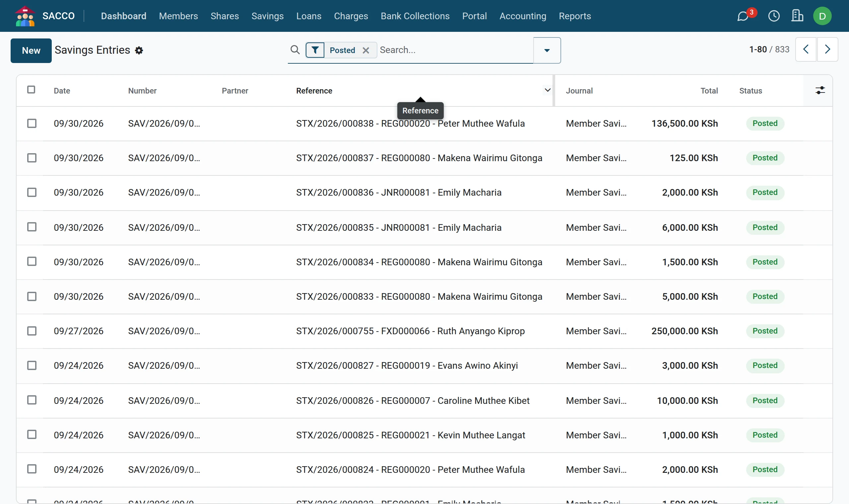Screen dimensions: 849x504
Task: Open the activities clock icon
Action: point(774,16)
